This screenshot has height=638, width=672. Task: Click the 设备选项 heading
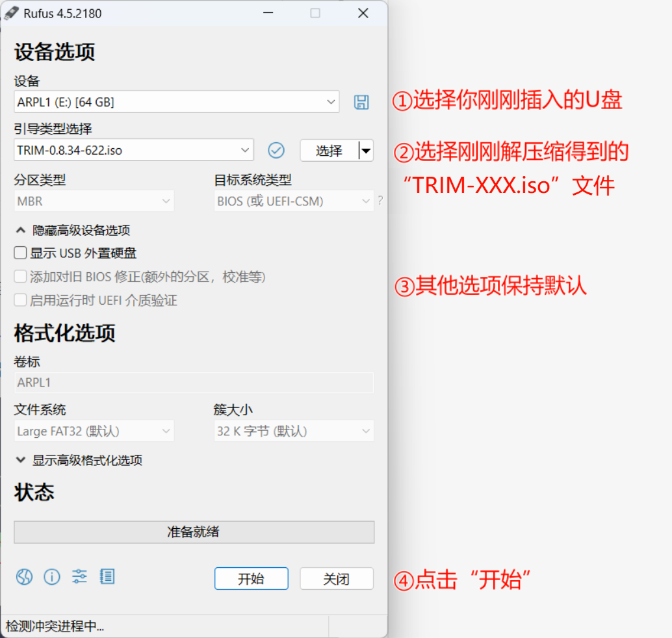point(55,52)
